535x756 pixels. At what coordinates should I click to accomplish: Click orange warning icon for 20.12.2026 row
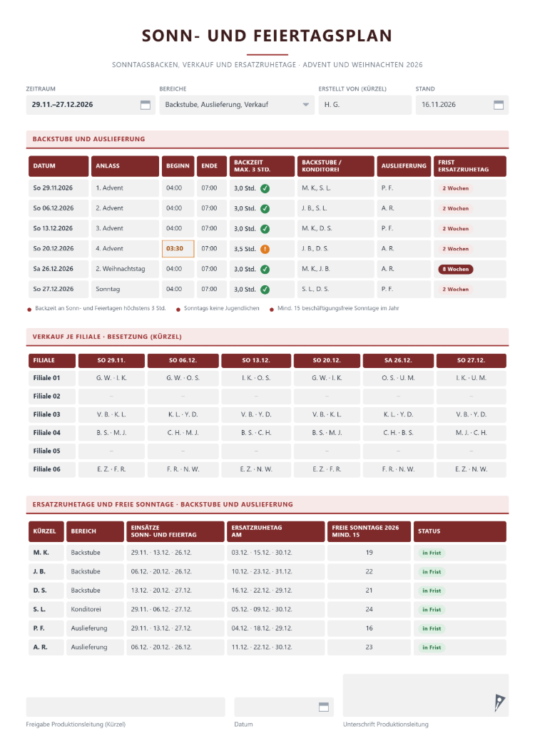[x=265, y=250]
